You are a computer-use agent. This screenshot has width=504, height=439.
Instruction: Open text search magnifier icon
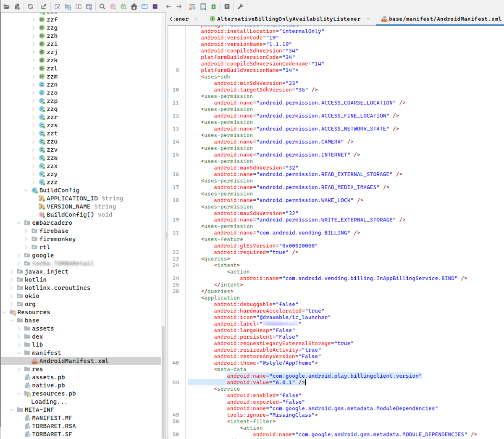(x=102, y=7)
